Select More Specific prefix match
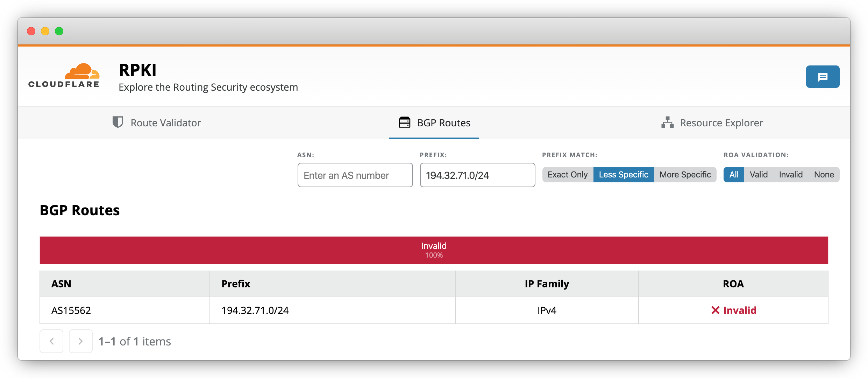 (685, 175)
